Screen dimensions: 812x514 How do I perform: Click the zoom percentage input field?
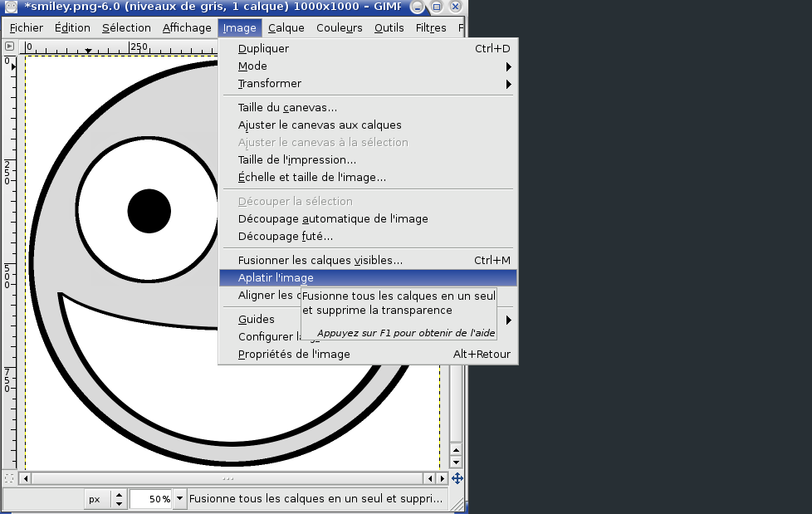point(150,499)
